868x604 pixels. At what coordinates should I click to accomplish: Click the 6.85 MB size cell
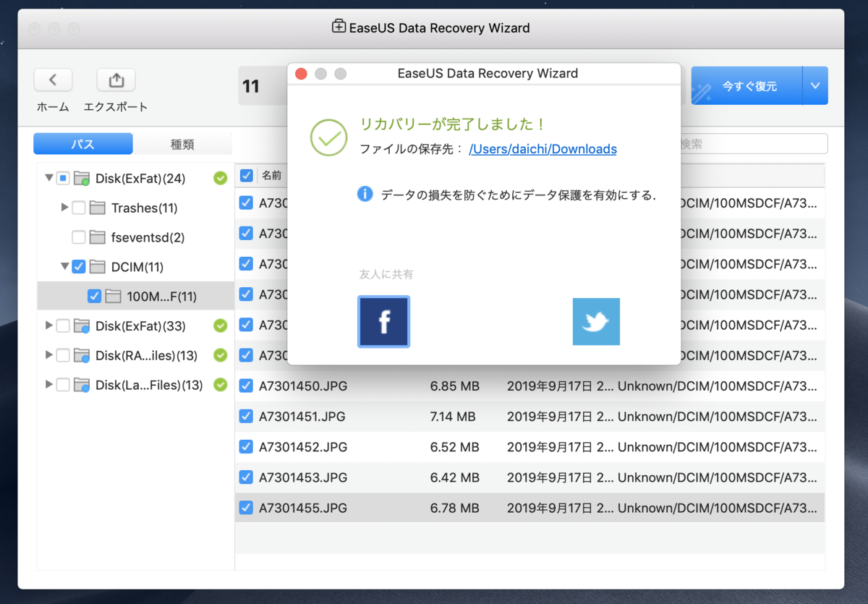455,386
